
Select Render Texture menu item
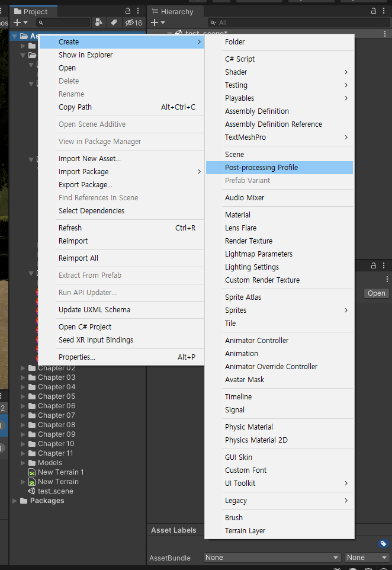(x=279, y=241)
